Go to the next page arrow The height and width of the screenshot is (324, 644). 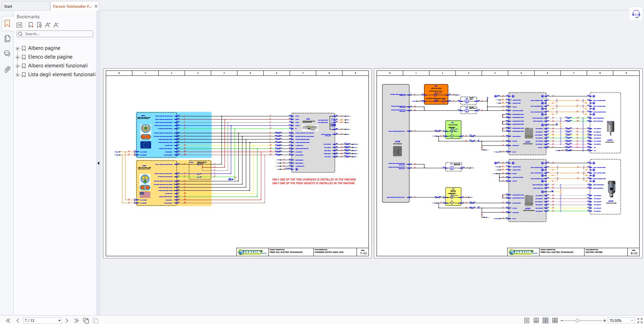click(67, 320)
